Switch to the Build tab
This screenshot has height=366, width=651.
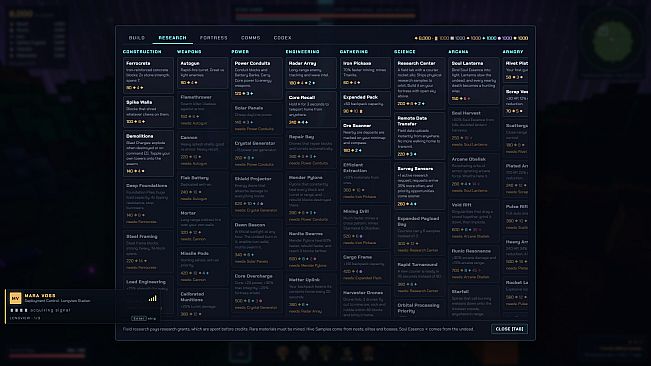coord(137,38)
